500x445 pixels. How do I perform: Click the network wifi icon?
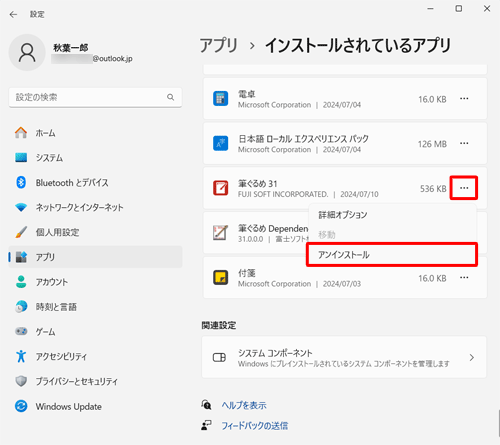tap(21, 207)
